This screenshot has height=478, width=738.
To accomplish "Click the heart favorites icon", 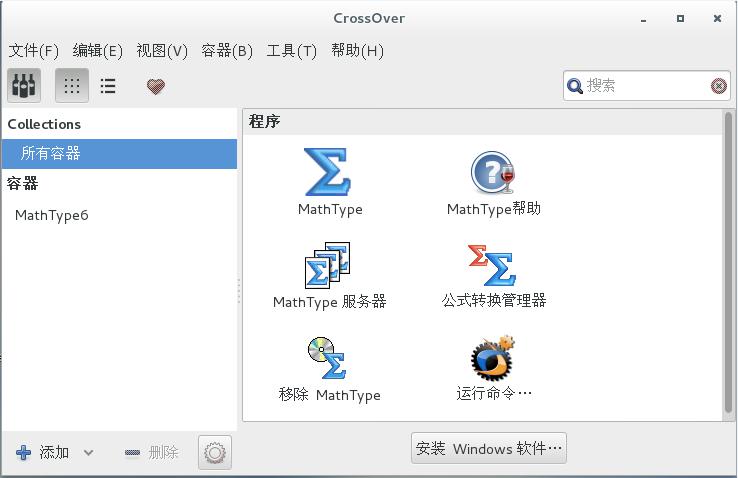I will click(156, 87).
